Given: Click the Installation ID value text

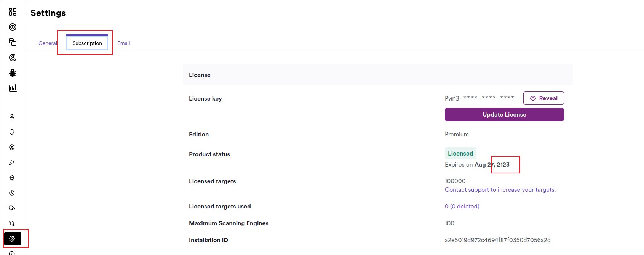Looking at the screenshot, I should (497, 240).
